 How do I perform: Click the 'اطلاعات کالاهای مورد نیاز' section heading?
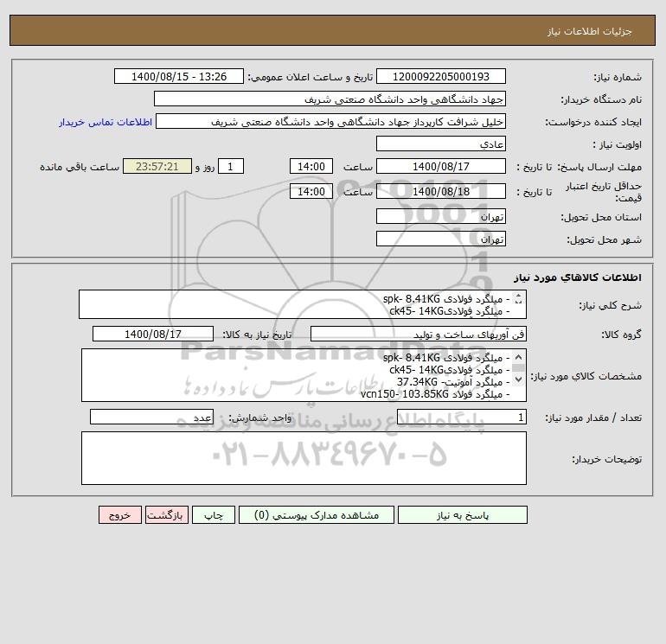click(x=578, y=277)
